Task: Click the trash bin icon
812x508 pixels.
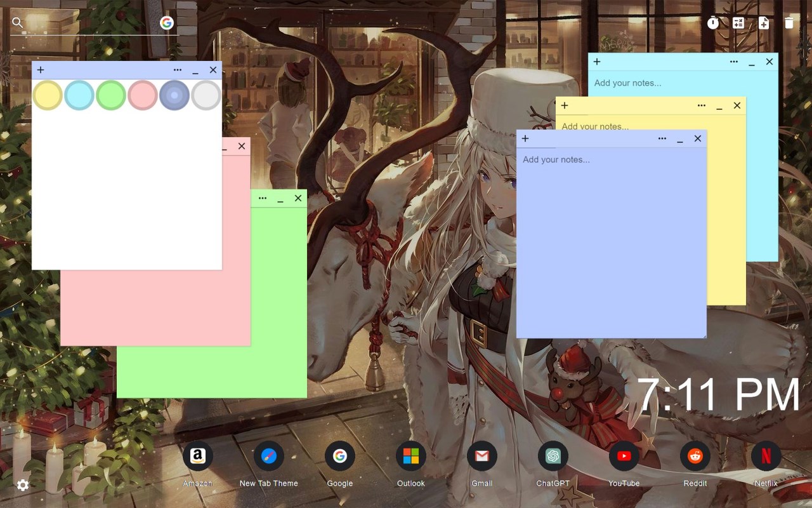Action: [x=789, y=23]
